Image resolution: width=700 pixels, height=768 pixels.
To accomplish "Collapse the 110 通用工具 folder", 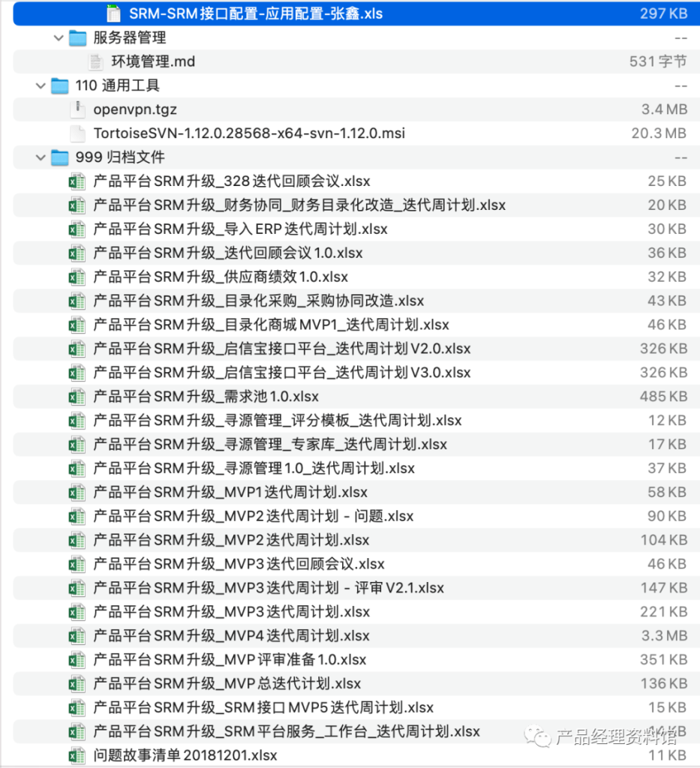I will tap(41, 85).
